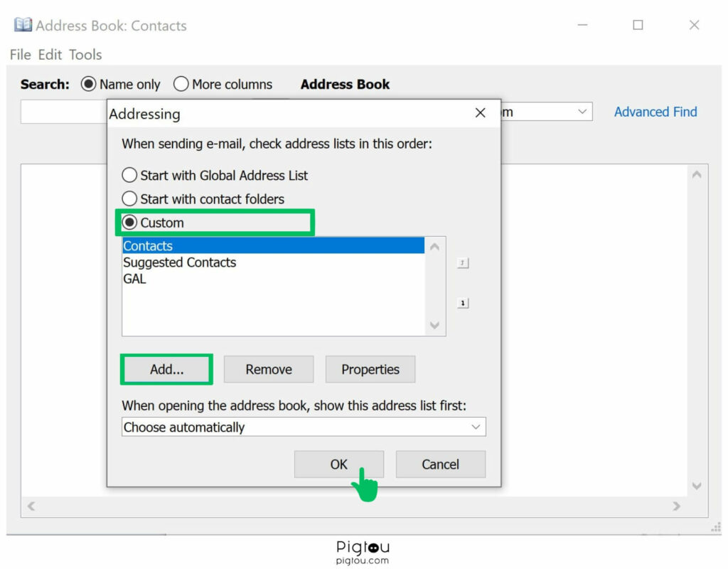
Task: Close the Addressing dialog
Action: [x=480, y=113]
